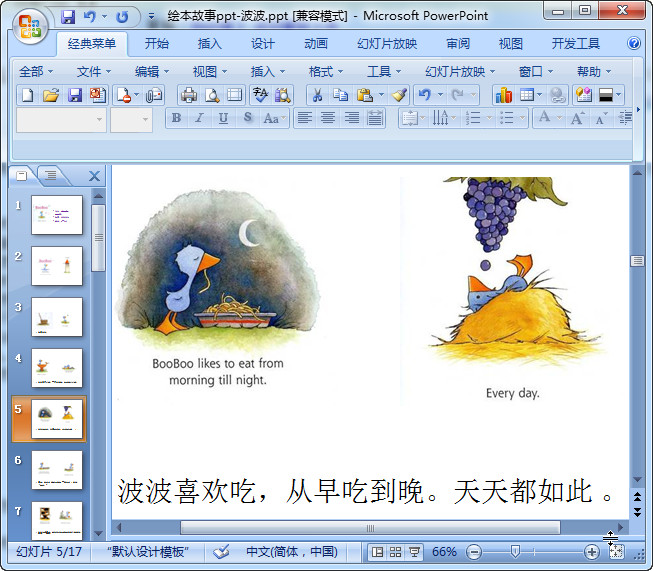Switch to the 动画 ribbon tab
Image resolution: width=653 pixels, height=571 pixels.
316,43
